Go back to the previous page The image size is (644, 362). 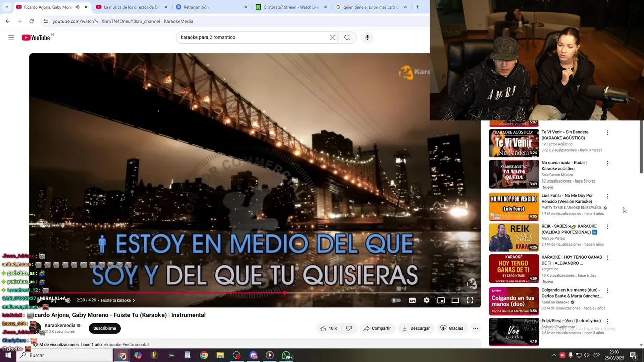click(x=7, y=21)
